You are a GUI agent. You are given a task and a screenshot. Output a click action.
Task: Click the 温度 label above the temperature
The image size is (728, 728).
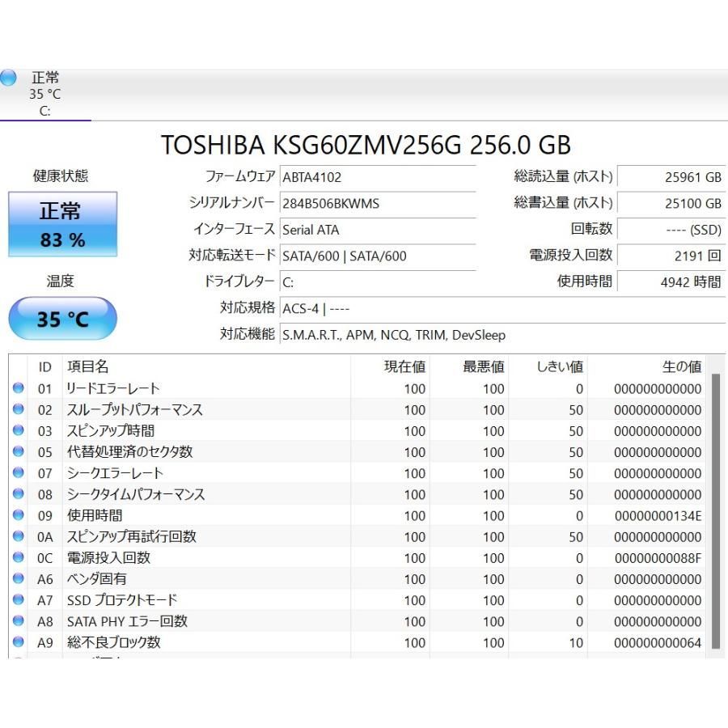(x=61, y=281)
